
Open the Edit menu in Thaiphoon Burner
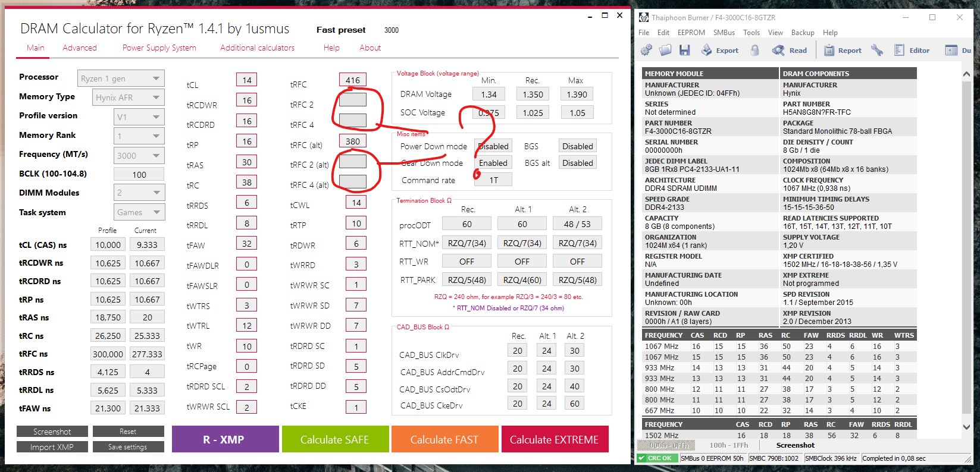[x=663, y=33]
